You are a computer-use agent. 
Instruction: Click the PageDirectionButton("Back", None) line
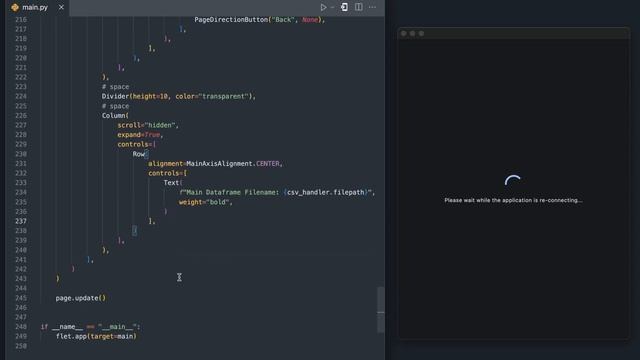260,20
